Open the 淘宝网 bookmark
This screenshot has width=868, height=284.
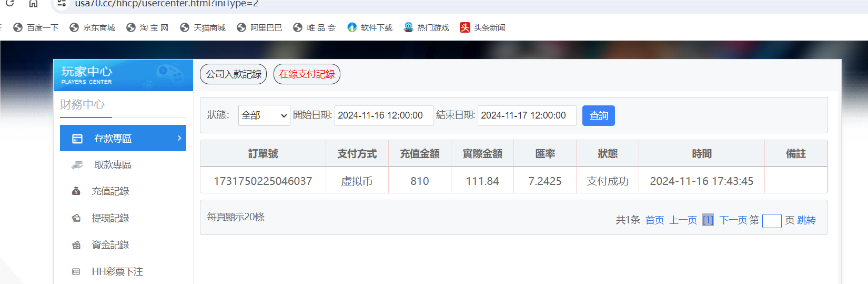[x=147, y=27]
